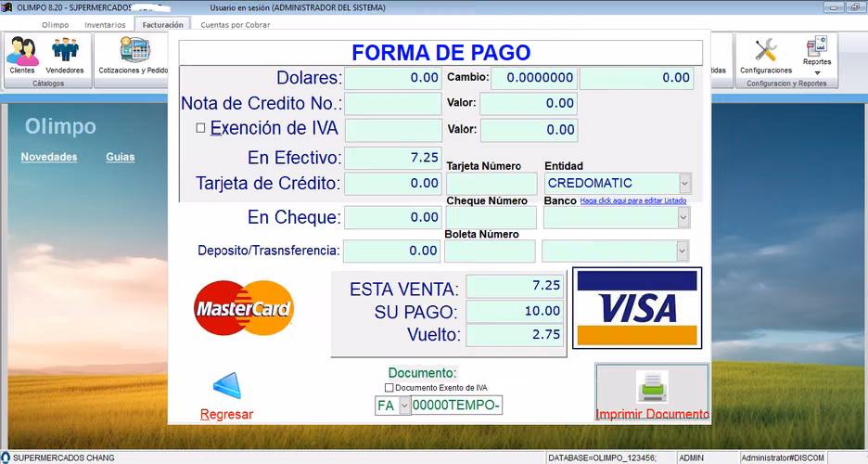This screenshot has width=868, height=464.
Task: Click the Imprimir Documento label
Action: (652, 414)
